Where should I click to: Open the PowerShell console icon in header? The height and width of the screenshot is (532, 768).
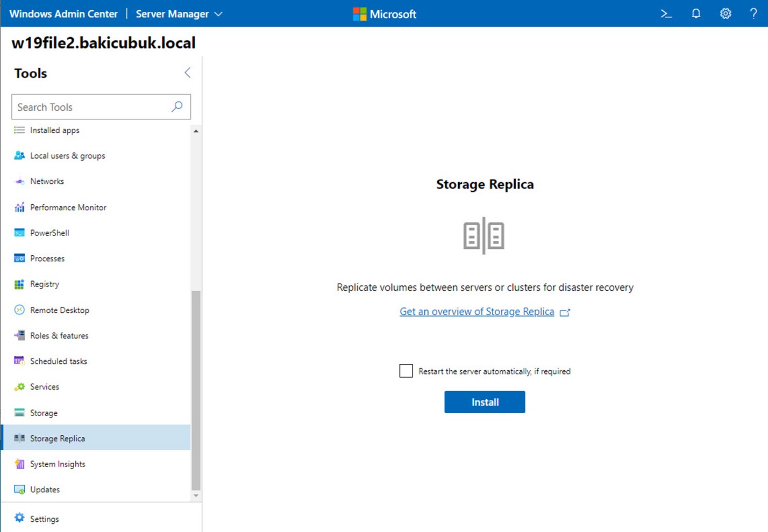pos(666,14)
